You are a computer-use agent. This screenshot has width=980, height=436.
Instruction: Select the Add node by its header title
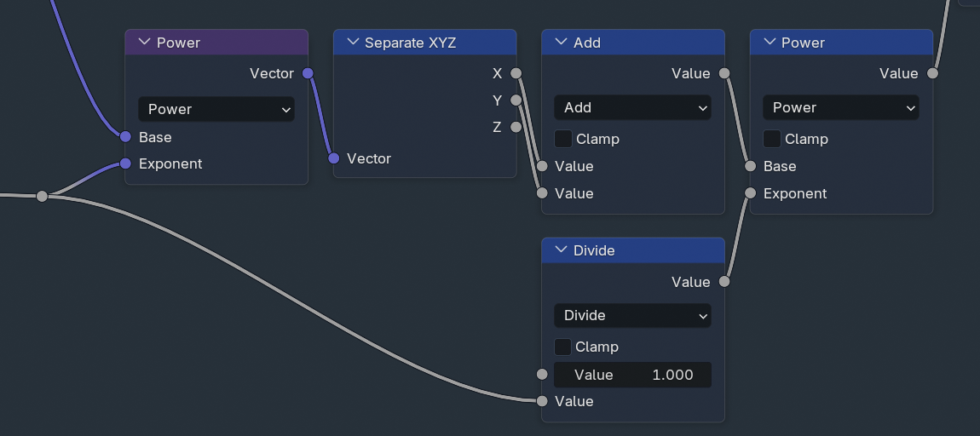tap(587, 43)
